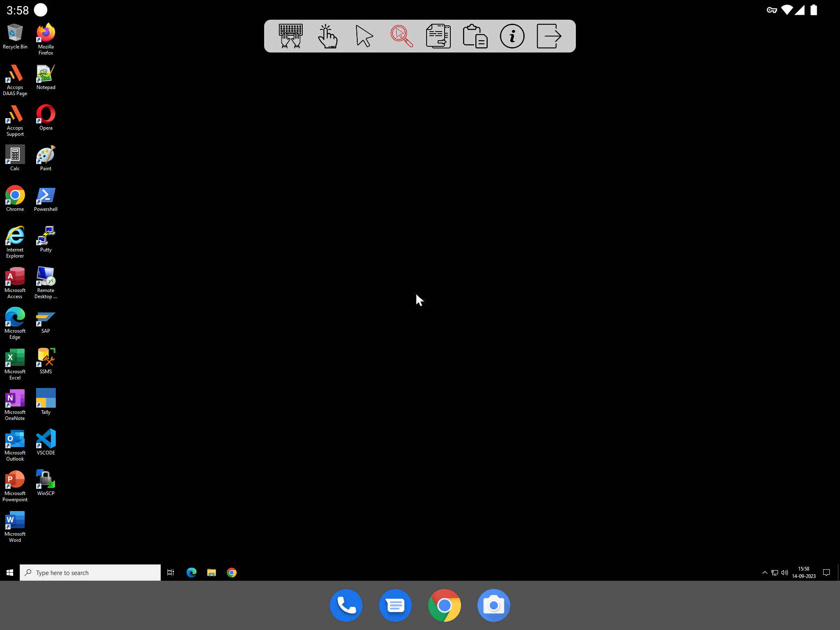Open the Windows notification center icon
Viewport: 840px width, 630px height.
coord(827,573)
